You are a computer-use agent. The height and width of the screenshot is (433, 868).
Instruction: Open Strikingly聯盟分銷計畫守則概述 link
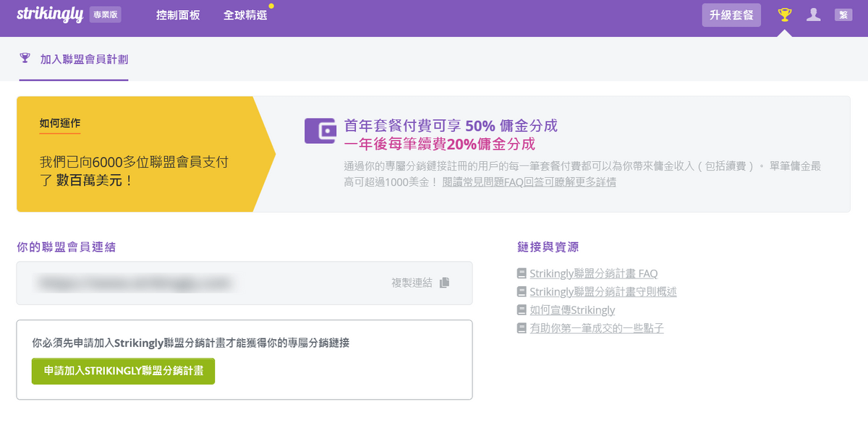click(603, 292)
